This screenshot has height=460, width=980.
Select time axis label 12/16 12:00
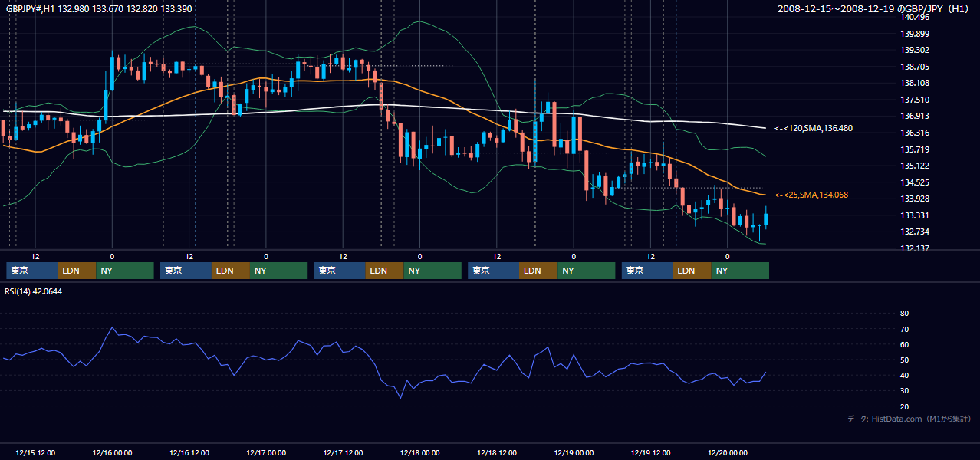189,452
